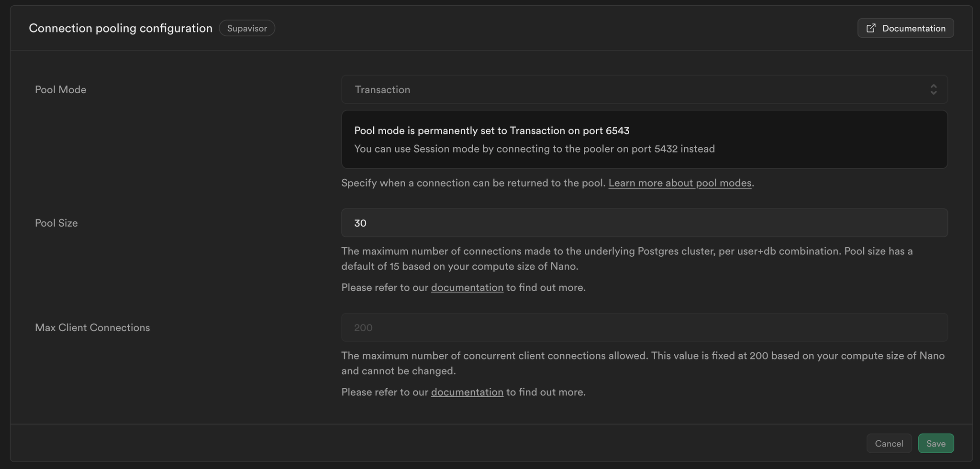Click the Connection pooling configuration heading
This screenshot has height=469, width=980.
(121, 28)
